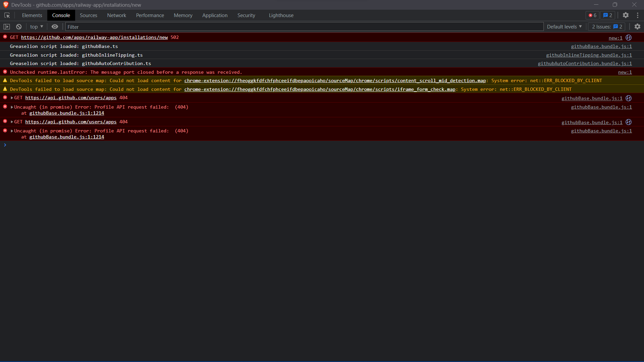
Task: Open console settings gear on filter bar
Action: pos(638,26)
